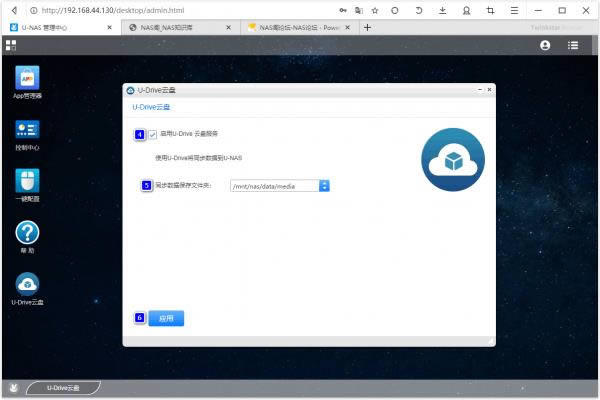Open the sync data folder dropdown arrow
Viewport: 600px width, 400px height.
pos(324,186)
